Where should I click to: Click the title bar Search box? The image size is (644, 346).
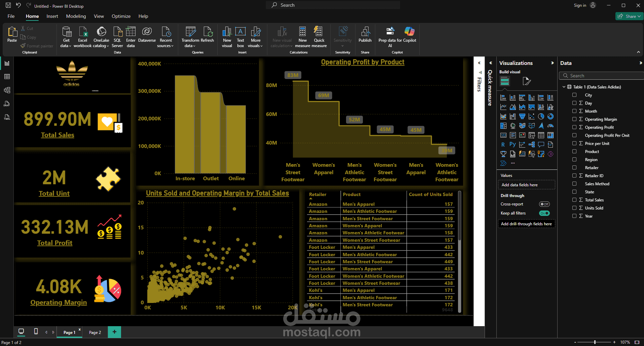(x=333, y=5)
